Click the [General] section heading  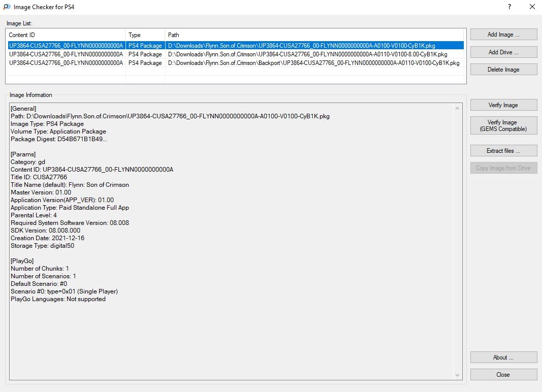23,109
